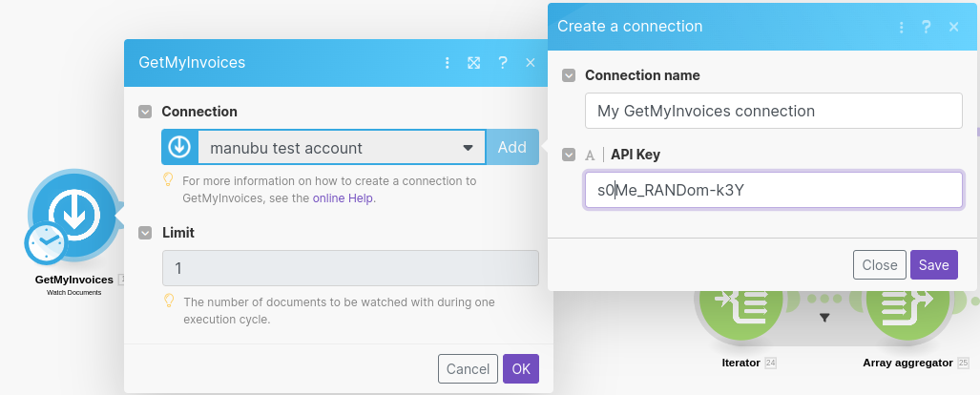Image resolution: width=980 pixels, height=395 pixels.
Task: Open GetMyInvoices dialog three-dot menu
Action: [x=447, y=63]
